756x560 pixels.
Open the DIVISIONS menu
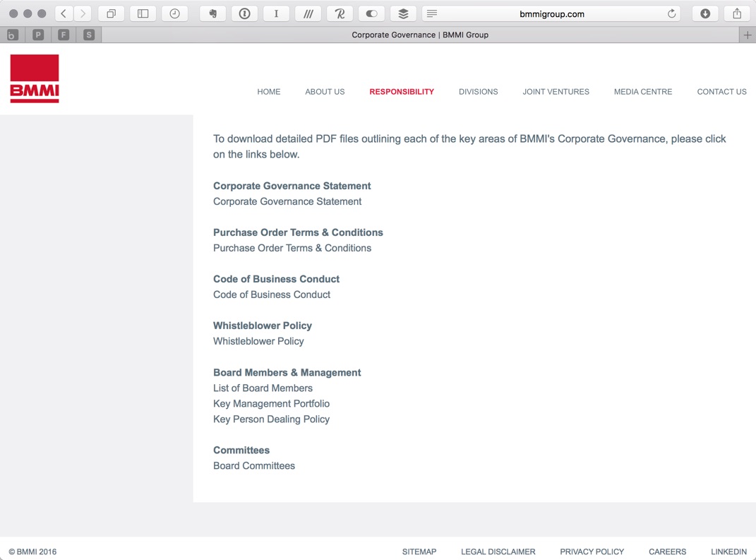(479, 92)
